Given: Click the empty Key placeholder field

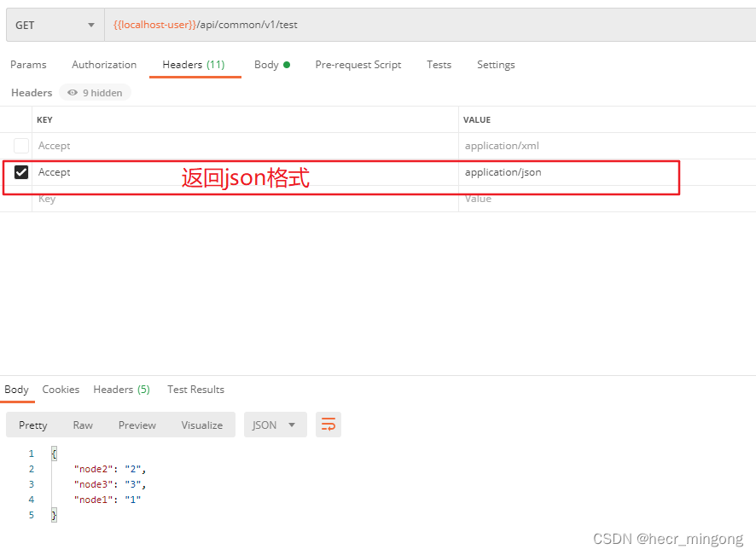Looking at the screenshot, I should (245, 199).
